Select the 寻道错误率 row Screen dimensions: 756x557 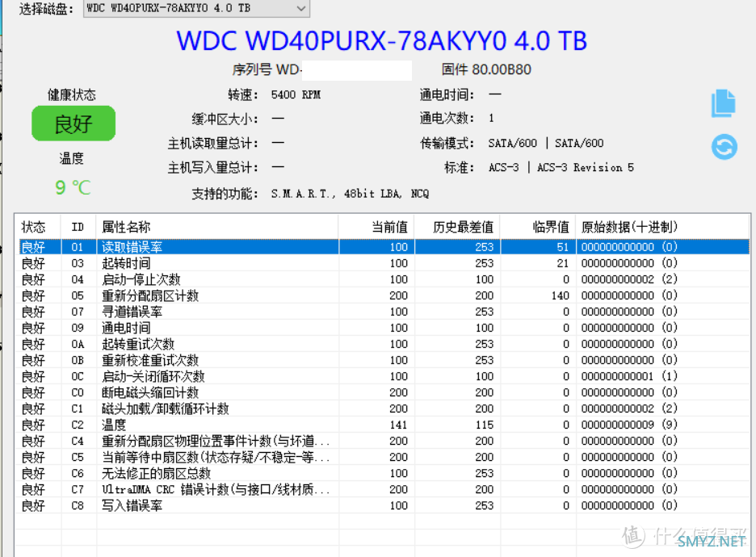coord(384,312)
